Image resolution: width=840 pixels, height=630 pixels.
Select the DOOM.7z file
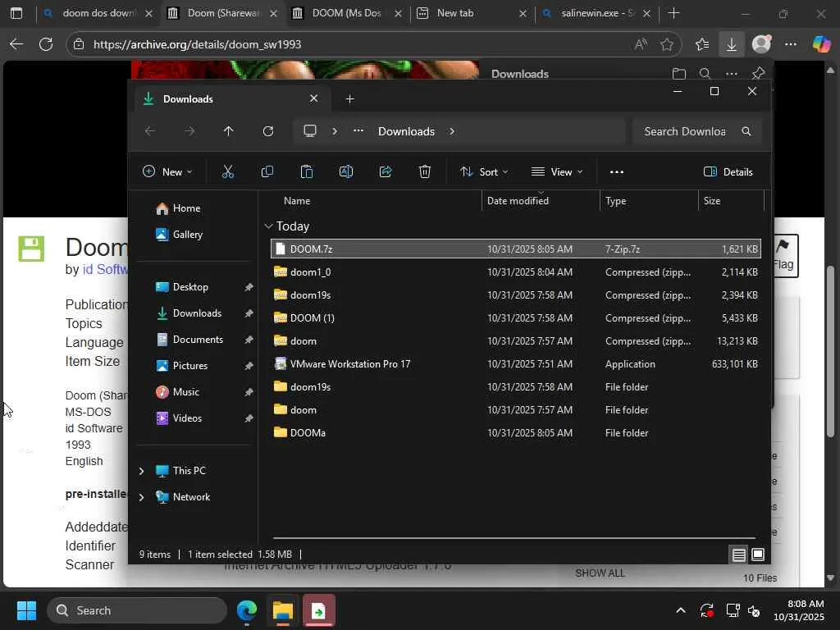click(516, 249)
